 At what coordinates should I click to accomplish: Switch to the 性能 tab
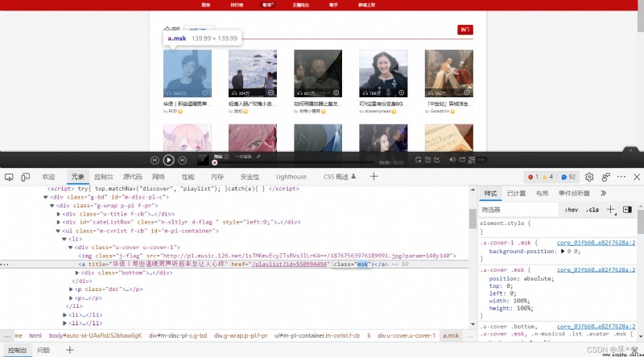pos(188,177)
